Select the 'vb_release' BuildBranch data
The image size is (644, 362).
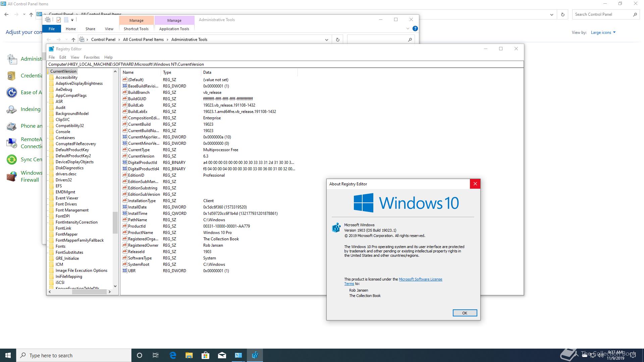click(212, 93)
